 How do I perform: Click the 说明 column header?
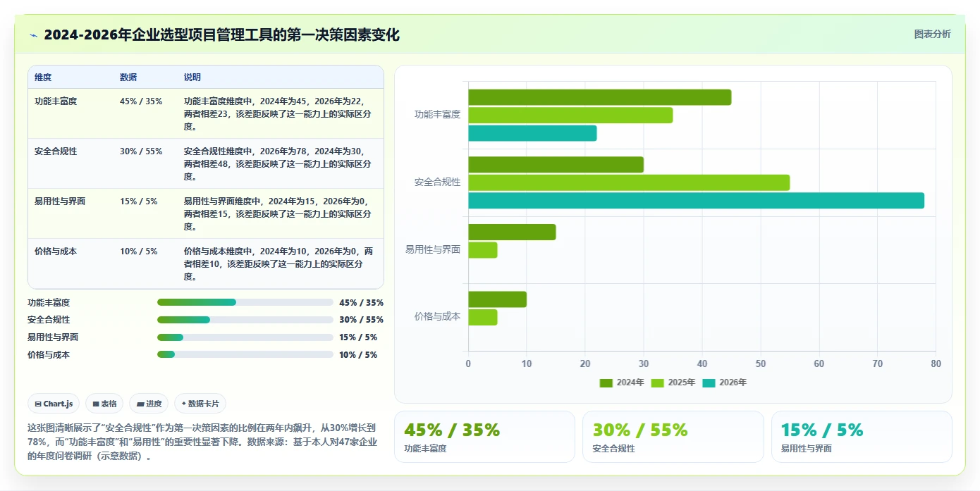coord(192,77)
